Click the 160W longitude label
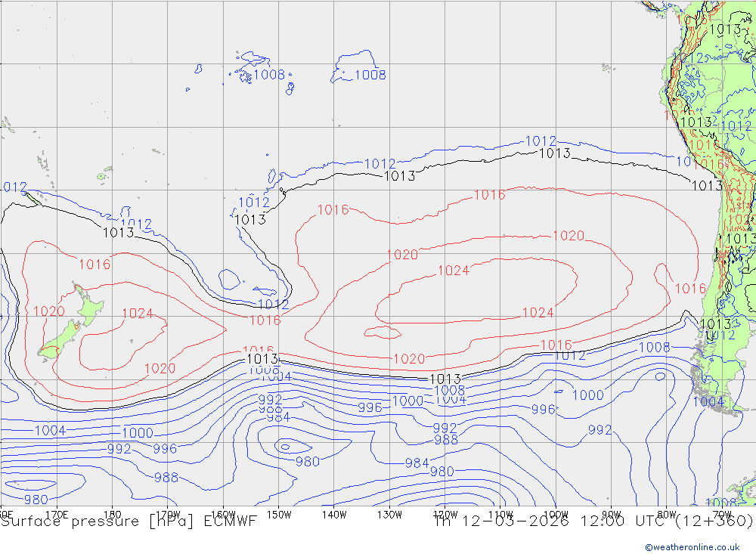The height and width of the screenshot is (554, 756). (x=223, y=515)
